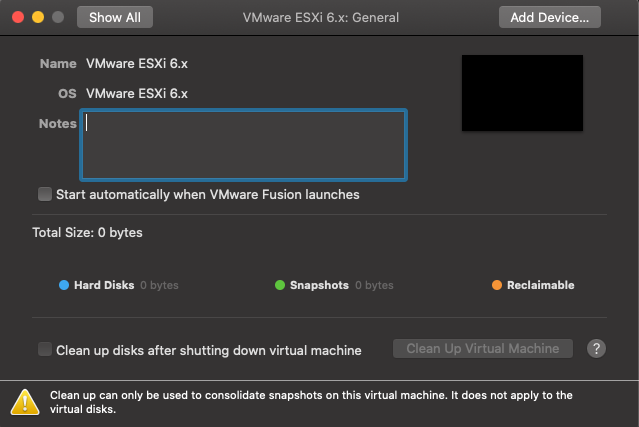
Task: Focus the Notes text area
Action: coord(244,145)
